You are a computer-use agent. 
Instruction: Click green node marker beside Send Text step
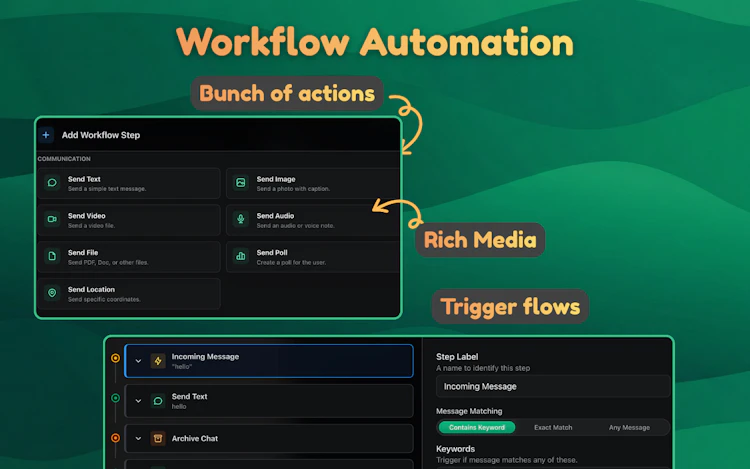(115, 398)
